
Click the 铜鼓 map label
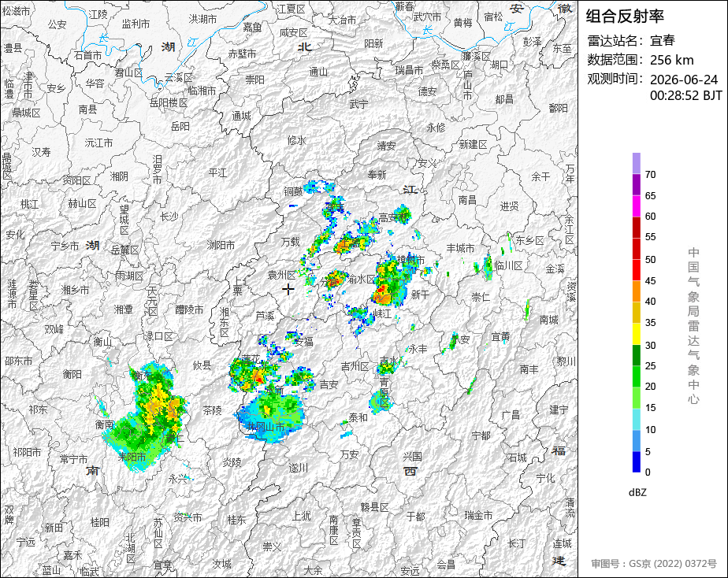(293, 191)
